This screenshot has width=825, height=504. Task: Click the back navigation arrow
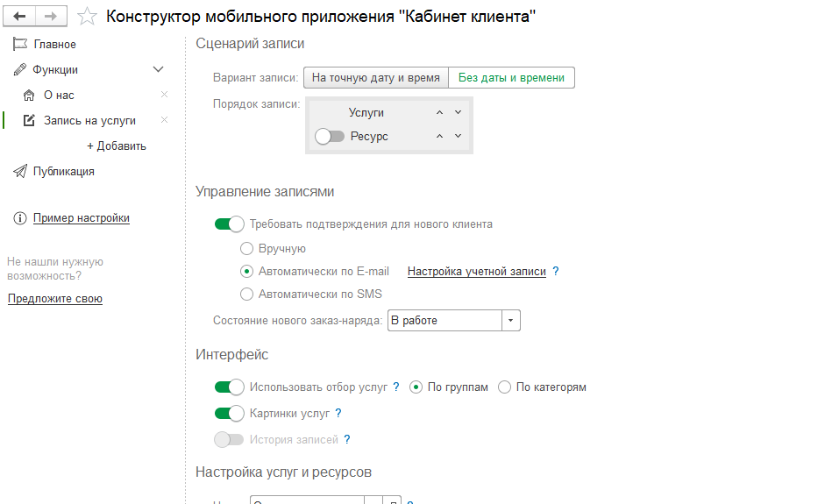click(20, 16)
